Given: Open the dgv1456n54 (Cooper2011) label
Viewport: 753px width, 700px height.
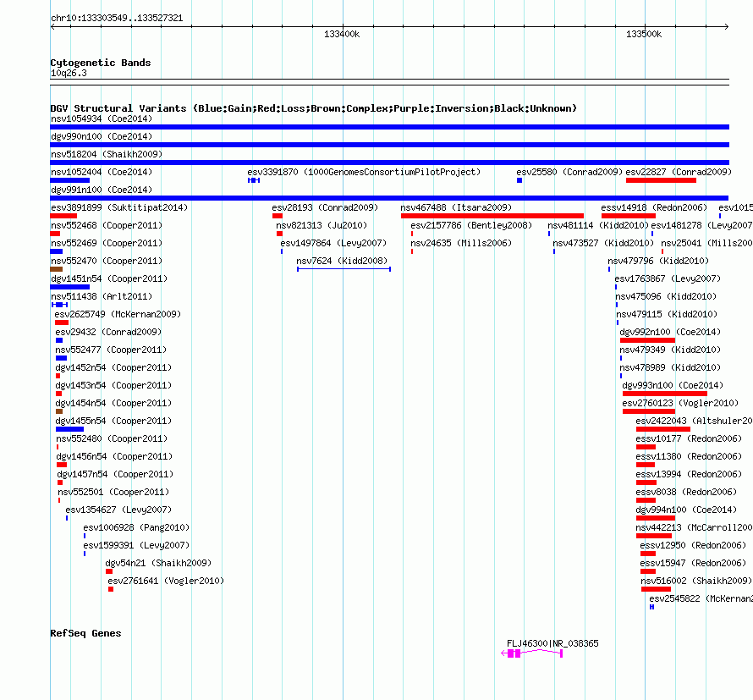Looking at the screenshot, I should point(114,456).
